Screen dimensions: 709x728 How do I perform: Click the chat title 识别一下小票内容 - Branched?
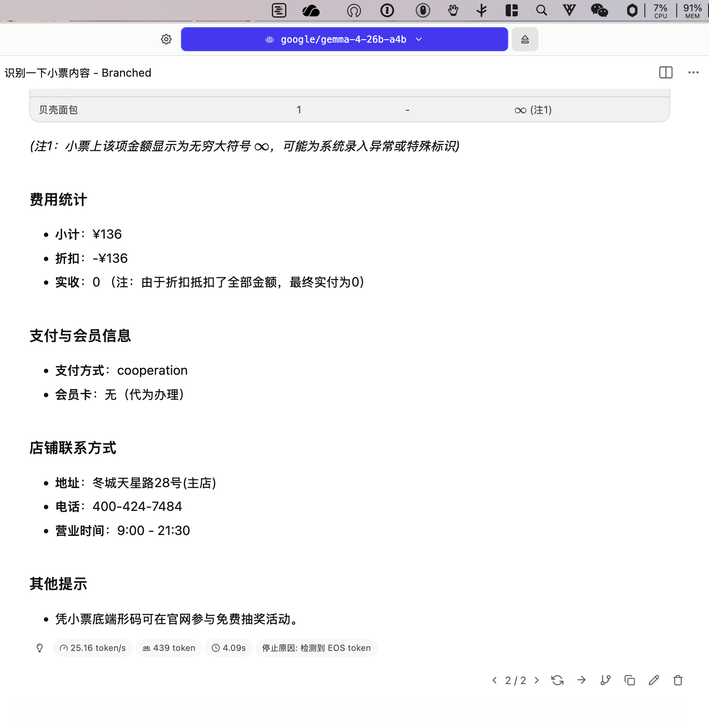(x=78, y=72)
